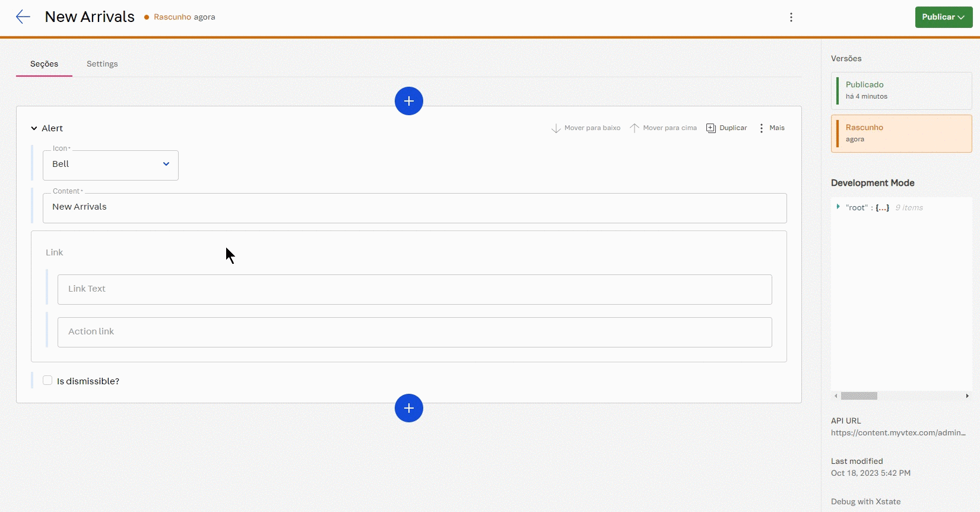The image size is (980, 512).
Task: Open the Mais options menu
Action: tap(771, 128)
